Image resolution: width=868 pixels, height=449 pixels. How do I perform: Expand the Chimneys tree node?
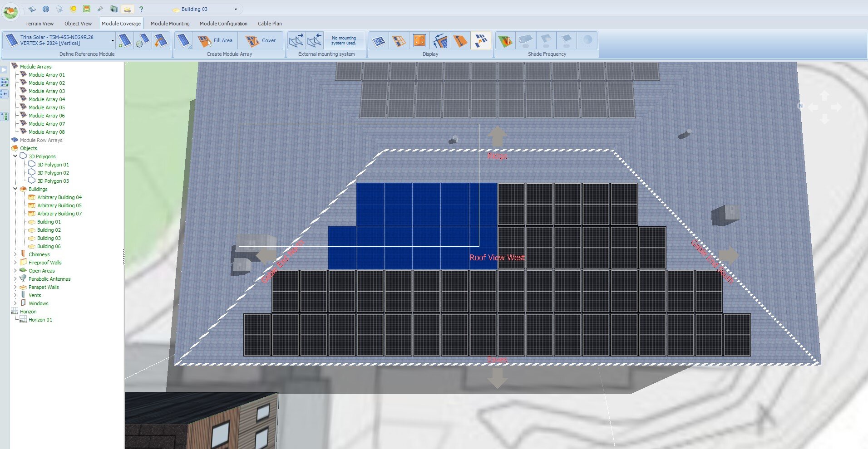tap(15, 254)
